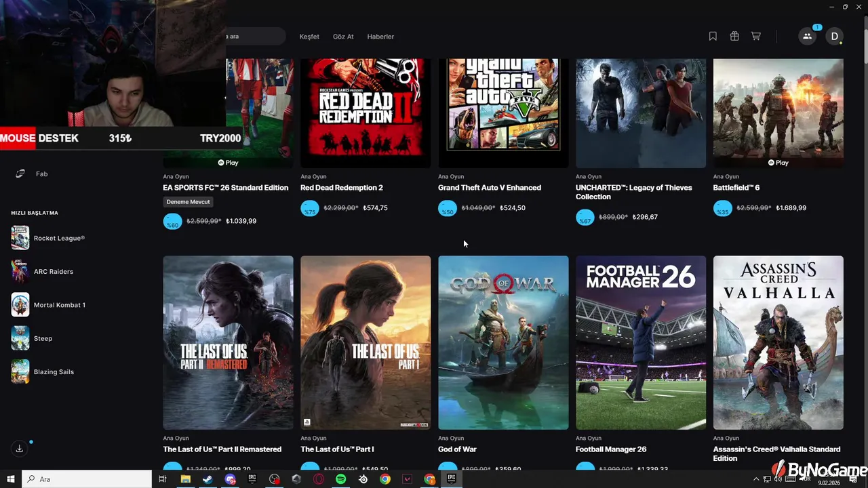Click Football Manager 26 cover art
This screenshot has width=868, height=488.
641,342
